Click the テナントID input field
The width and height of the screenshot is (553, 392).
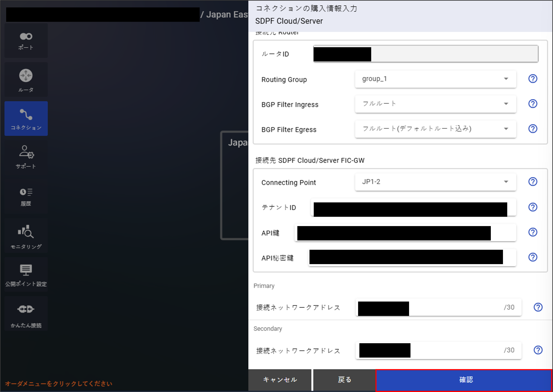(413, 207)
